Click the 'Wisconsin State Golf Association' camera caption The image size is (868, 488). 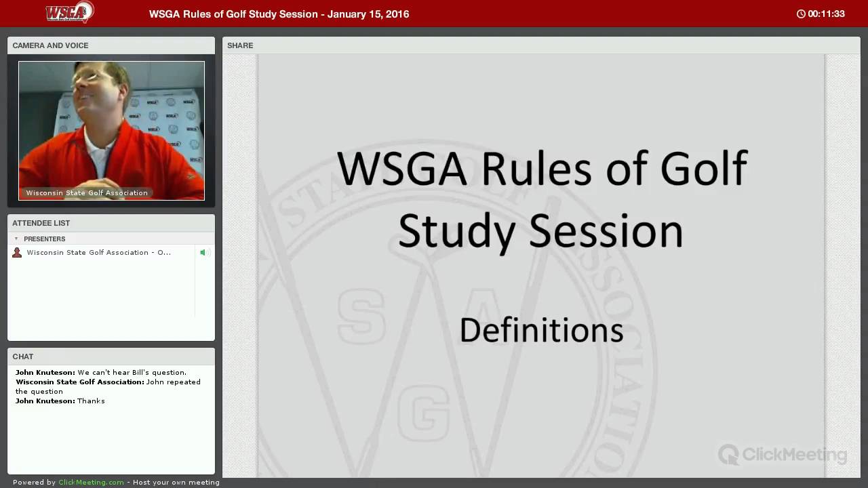point(87,193)
